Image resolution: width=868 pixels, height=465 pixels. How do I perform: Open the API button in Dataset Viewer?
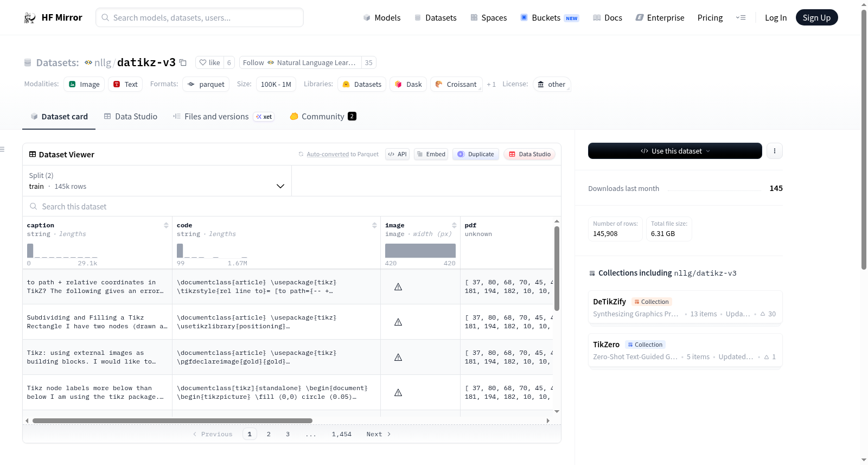pos(397,154)
